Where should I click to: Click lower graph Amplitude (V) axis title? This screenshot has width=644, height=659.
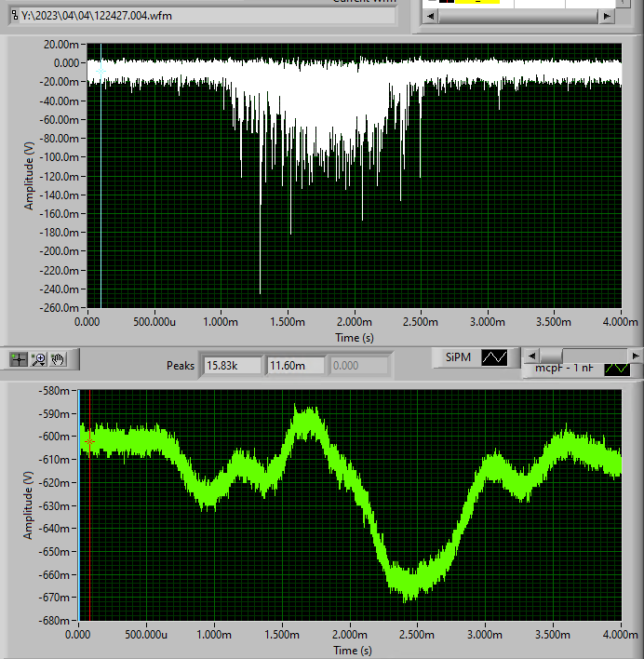(x=28, y=505)
